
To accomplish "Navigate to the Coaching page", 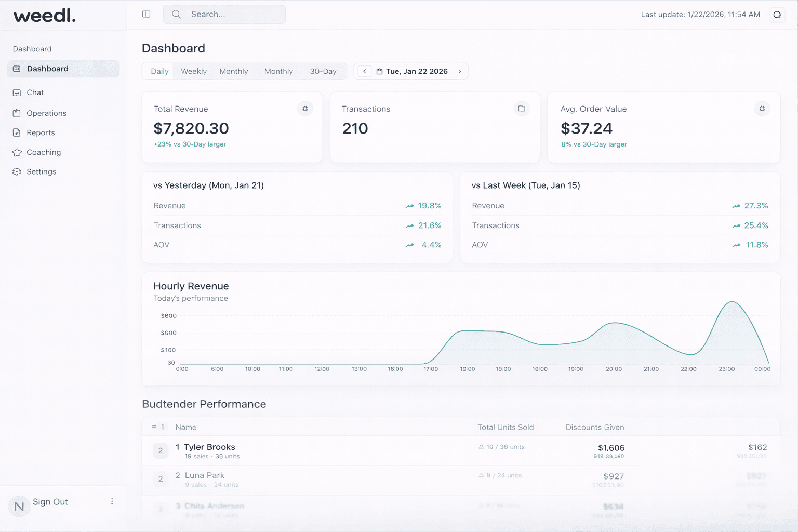I will (43, 152).
